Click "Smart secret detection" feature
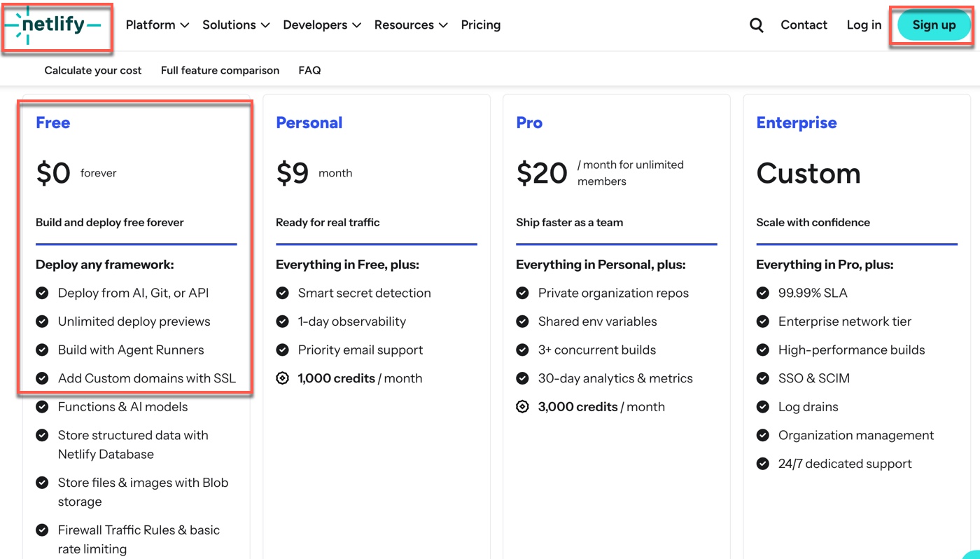The image size is (980, 559). (365, 294)
